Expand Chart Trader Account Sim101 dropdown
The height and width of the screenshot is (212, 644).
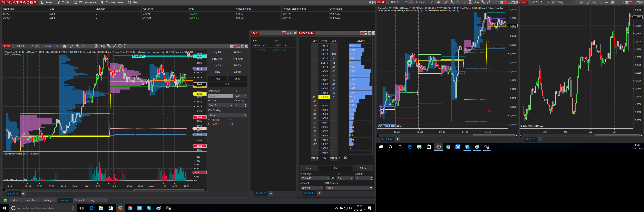coord(220,105)
